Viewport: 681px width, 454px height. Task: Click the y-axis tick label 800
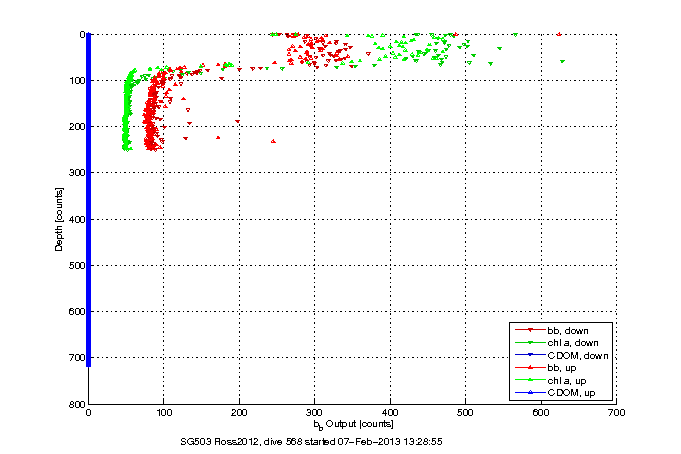click(x=76, y=404)
